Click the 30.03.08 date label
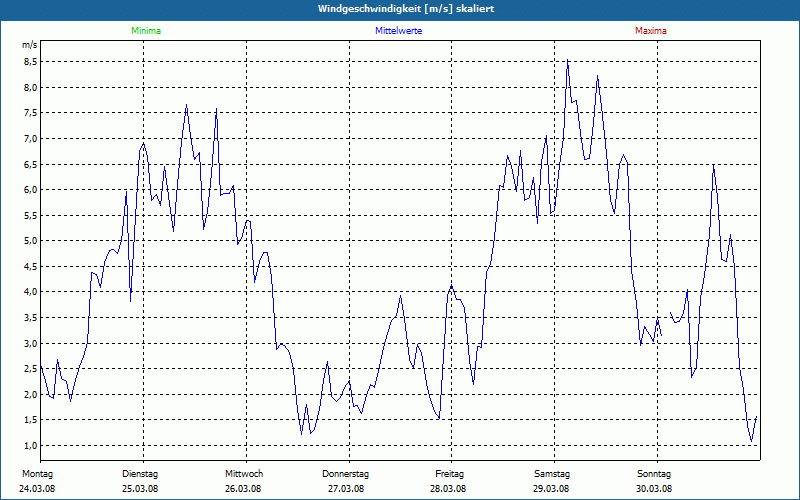Viewport: 800px width, 500px height. pyautogui.click(x=654, y=489)
